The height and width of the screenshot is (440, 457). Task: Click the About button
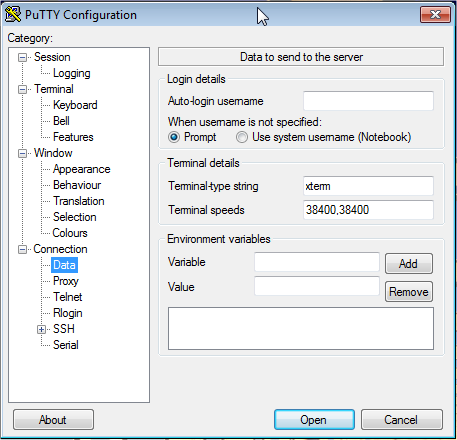(53, 420)
